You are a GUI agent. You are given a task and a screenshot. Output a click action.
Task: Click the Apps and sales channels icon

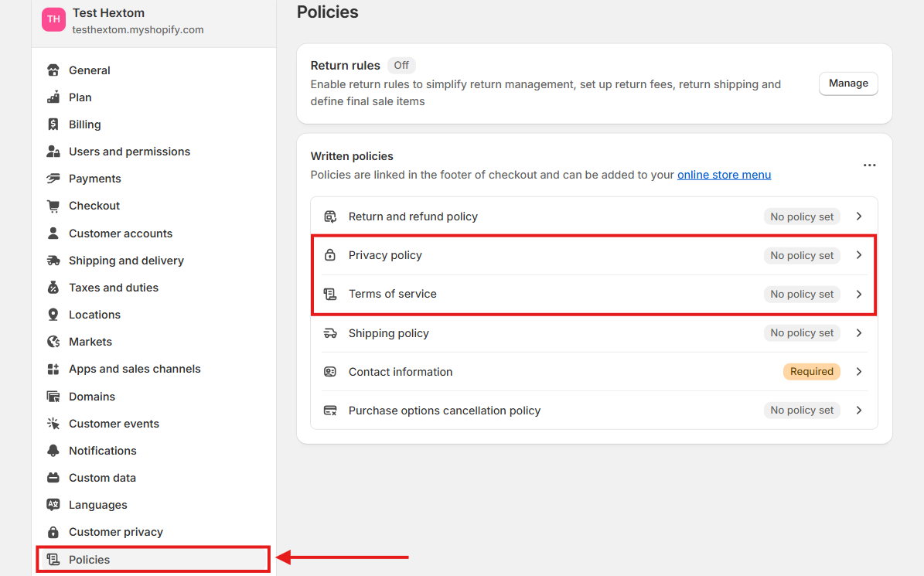coord(53,369)
